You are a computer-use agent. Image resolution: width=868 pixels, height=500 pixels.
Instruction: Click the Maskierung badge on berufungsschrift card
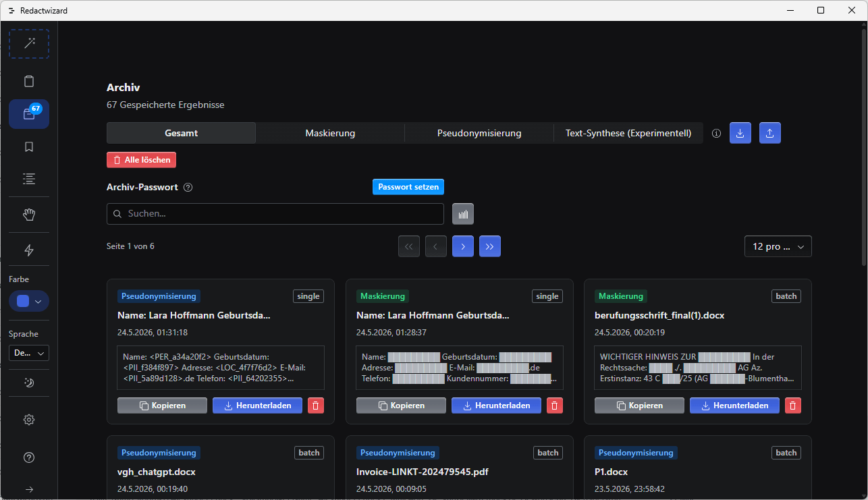pos(621,296)
